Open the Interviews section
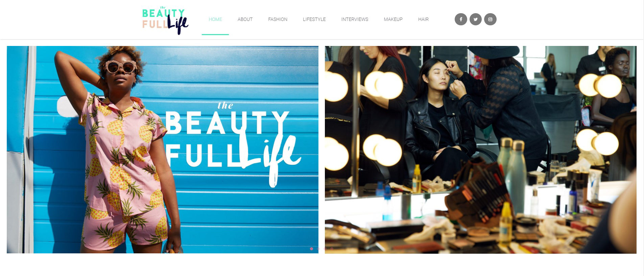The height and width of the screenshot is (276, 644). [355, 19]
